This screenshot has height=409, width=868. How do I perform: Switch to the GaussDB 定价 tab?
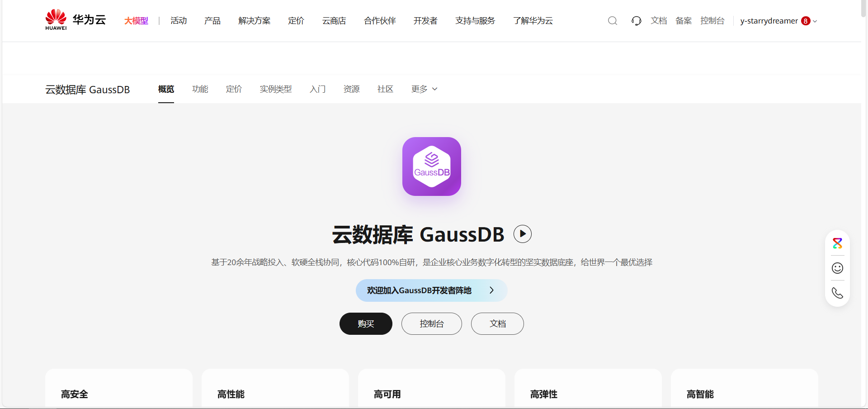[234, 89]
